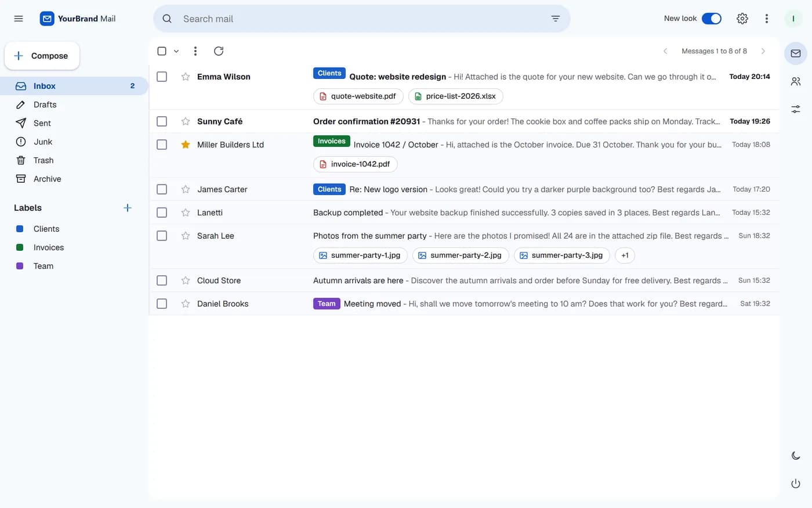Open the sliders preferences icon in right rail
The height and width of the screenshot is (508, 812).
(x=796, y=109)
